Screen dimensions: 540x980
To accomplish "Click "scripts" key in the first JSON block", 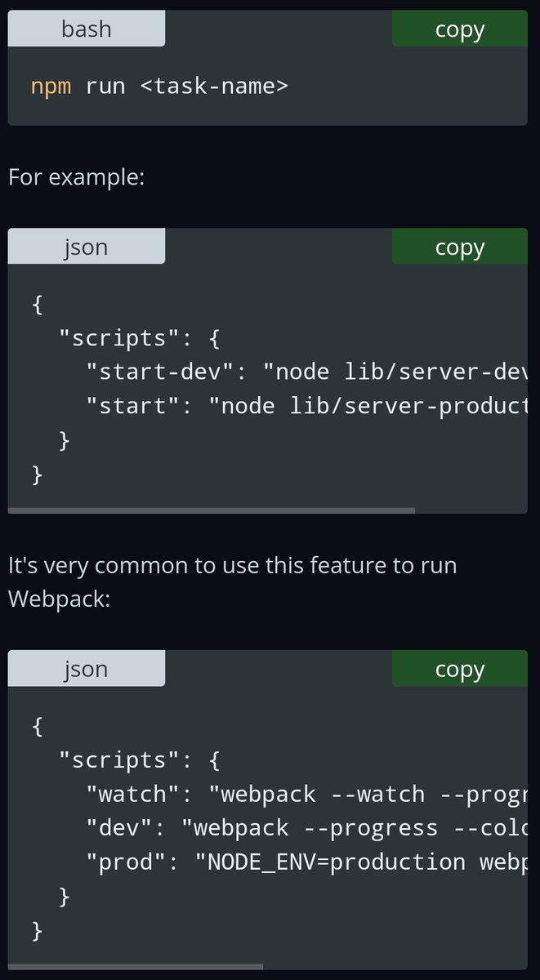I will click(119, 338).
